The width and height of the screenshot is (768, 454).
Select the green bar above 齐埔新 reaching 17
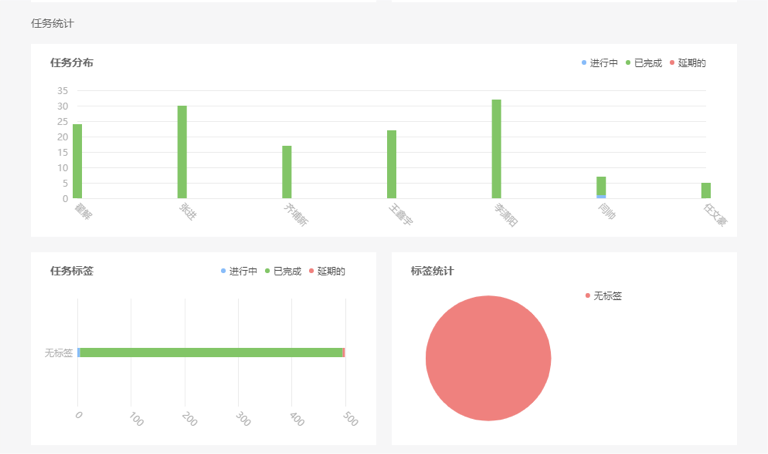click(287, 172)
